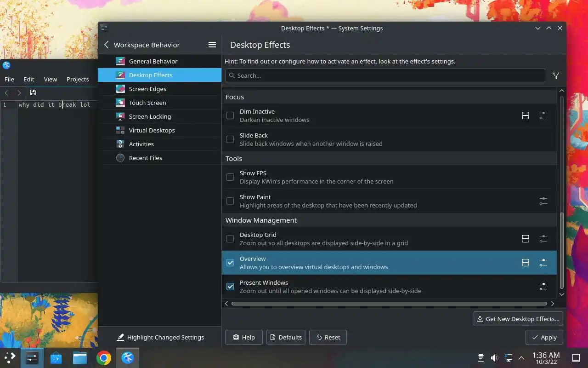The image size is (588, 368).
Task: Click the scroll down arrow of effects list
Action: [x=562, y=294]
